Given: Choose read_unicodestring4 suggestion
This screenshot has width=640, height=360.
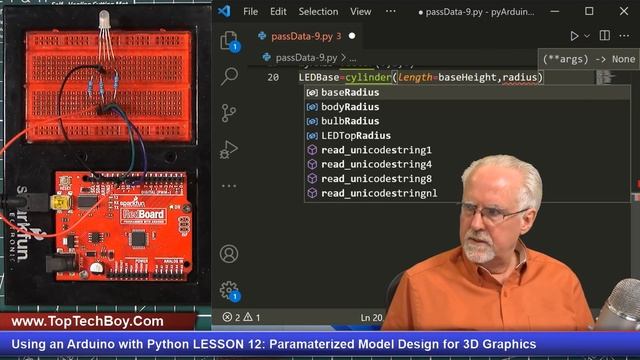Looking at the screenshot, I should tap(467, 164).
